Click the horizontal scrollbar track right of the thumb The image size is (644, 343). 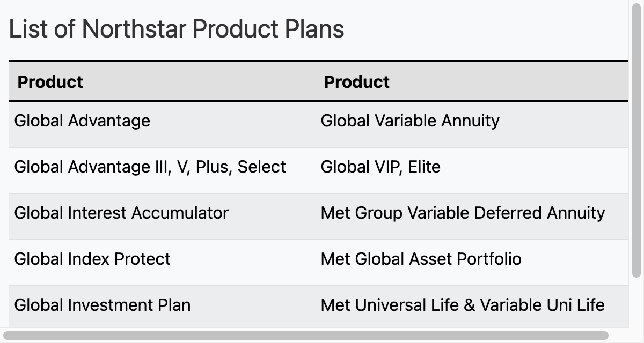[x=618, y=335]
